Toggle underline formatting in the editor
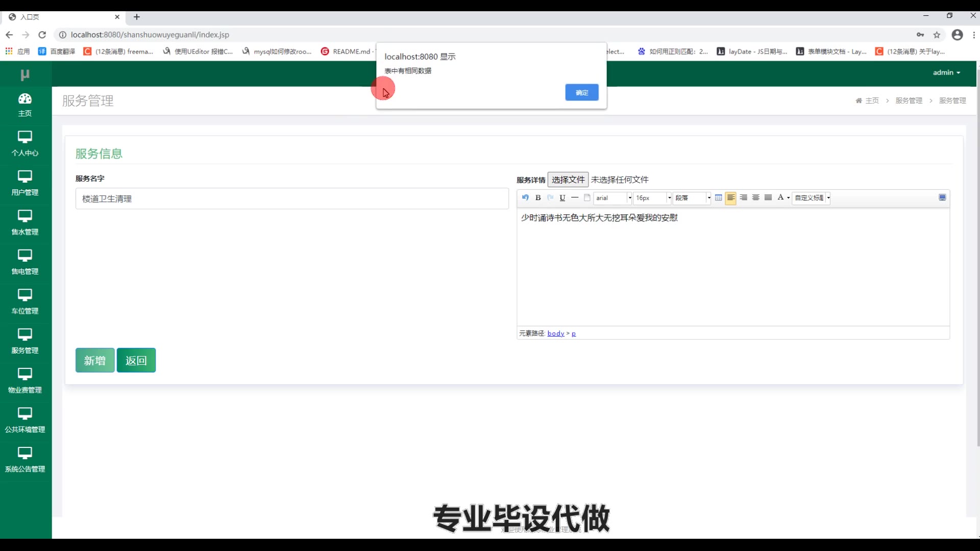This screenshot has width=980, height=551. point(562,197)
